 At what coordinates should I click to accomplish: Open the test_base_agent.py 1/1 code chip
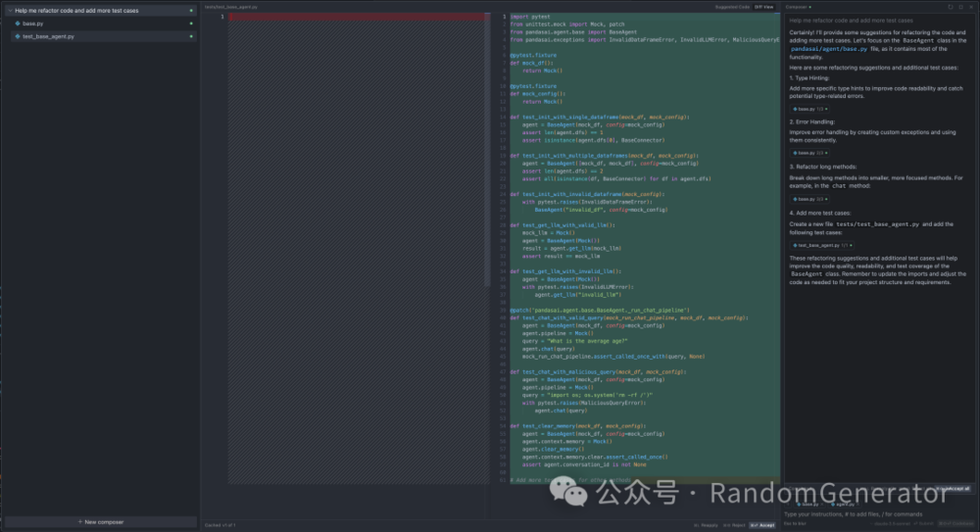pos(822,245)
